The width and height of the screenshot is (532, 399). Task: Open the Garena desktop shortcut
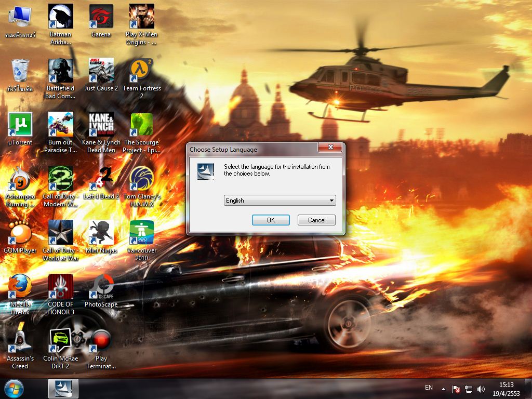click(101, 21)
